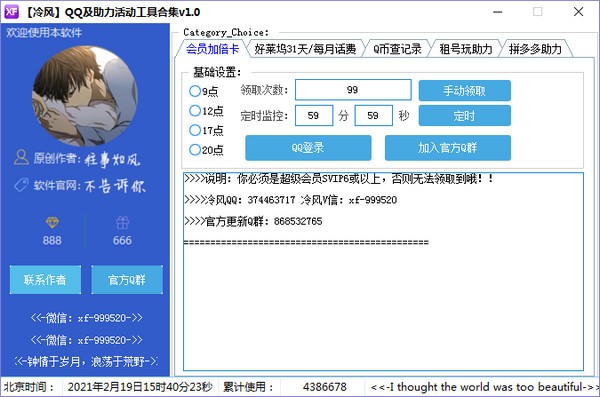Click the round avatar picture
The width and height of the screenshot is (600, 397).
(85, 96)
